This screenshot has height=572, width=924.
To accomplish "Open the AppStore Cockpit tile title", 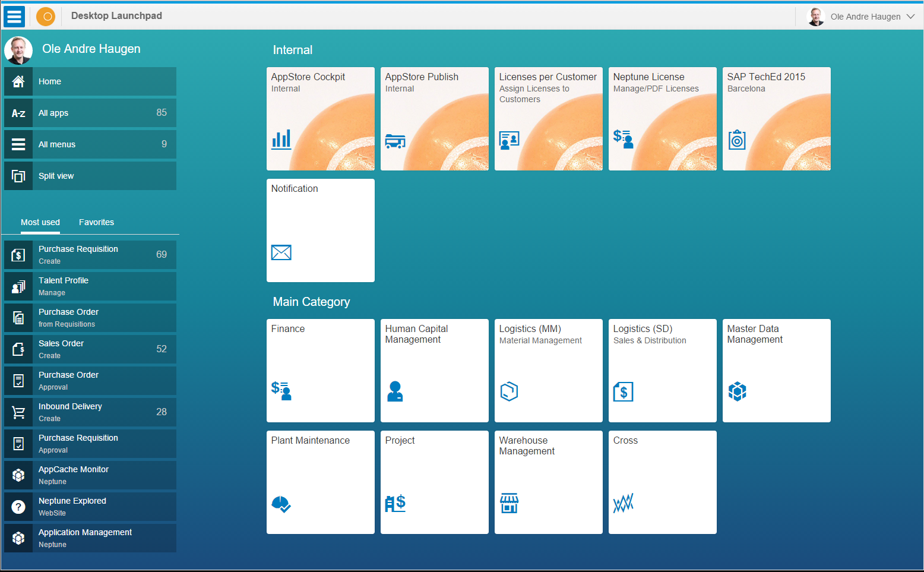I will [308, 77].
